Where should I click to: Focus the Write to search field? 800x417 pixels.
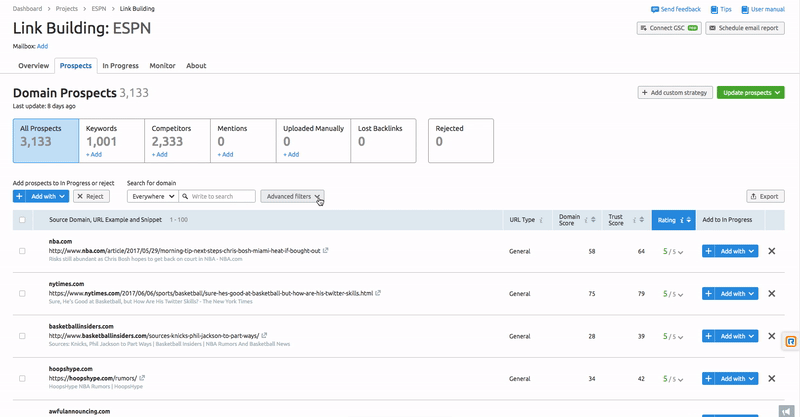point(217,197)
